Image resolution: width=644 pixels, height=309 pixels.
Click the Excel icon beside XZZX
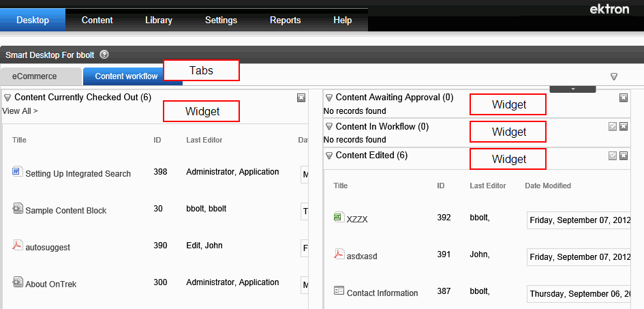tap(339, 217)
